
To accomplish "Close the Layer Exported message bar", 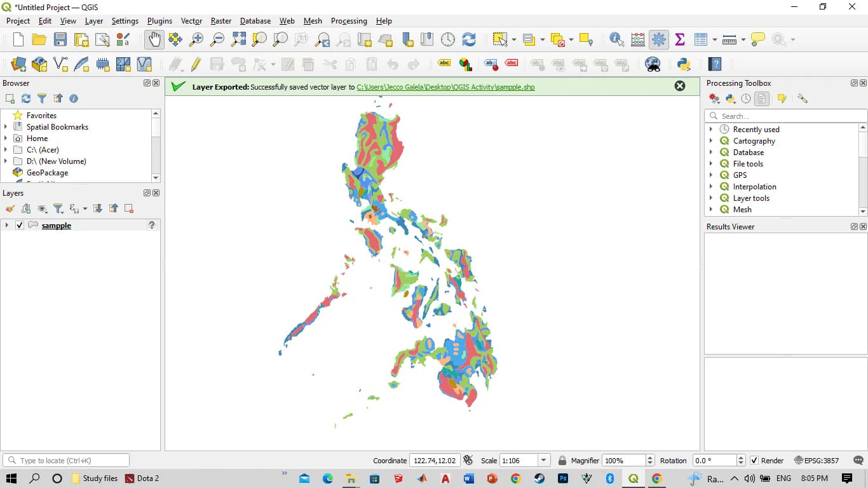I will (680, 86).
